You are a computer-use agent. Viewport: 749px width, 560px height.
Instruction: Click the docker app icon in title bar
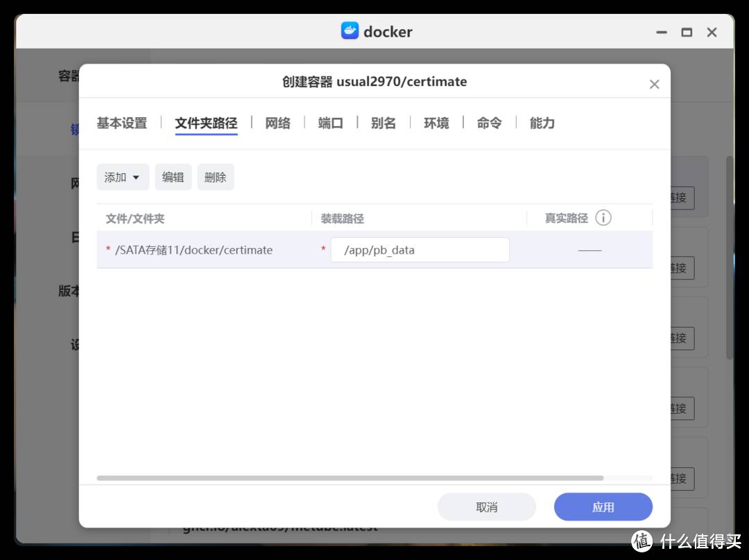pos(350,31)
